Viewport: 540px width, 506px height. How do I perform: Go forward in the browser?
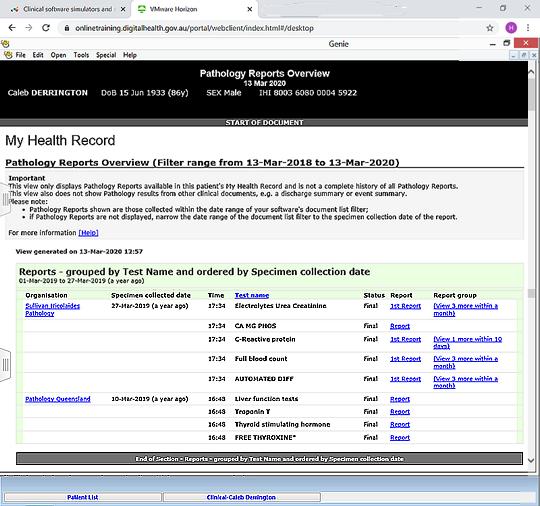(x=29, y=28)
